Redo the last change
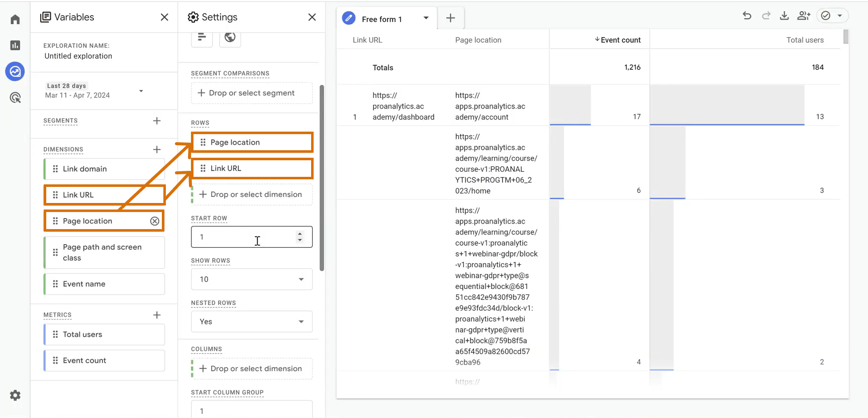868x418 pixels. coord(766,16)
